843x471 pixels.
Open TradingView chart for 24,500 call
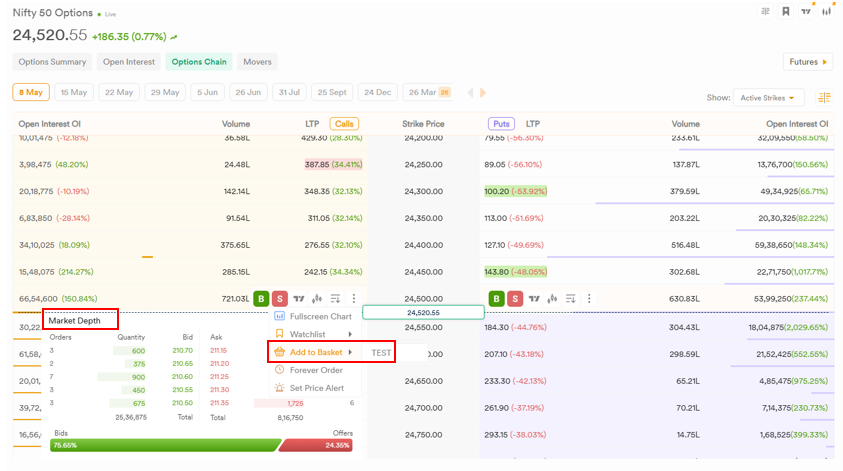[x=299, y=298]
